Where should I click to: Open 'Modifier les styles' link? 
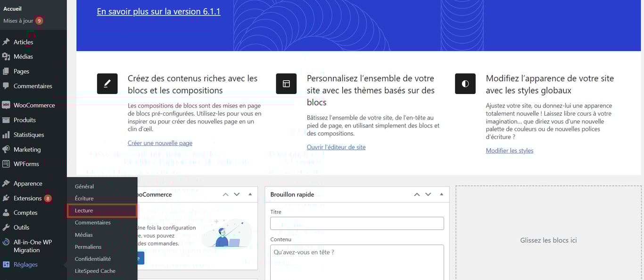point(510,150)
